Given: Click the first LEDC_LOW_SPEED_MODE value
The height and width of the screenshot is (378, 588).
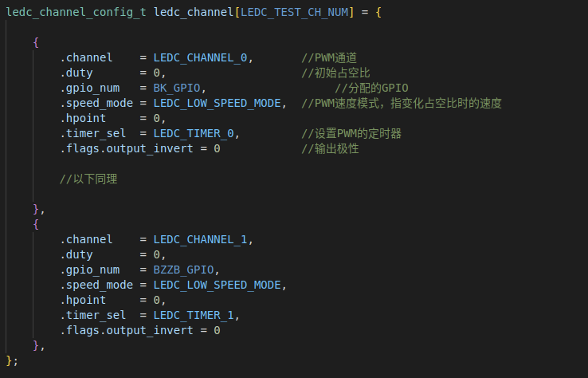Looking at the screenshot, I should [218, 103].
